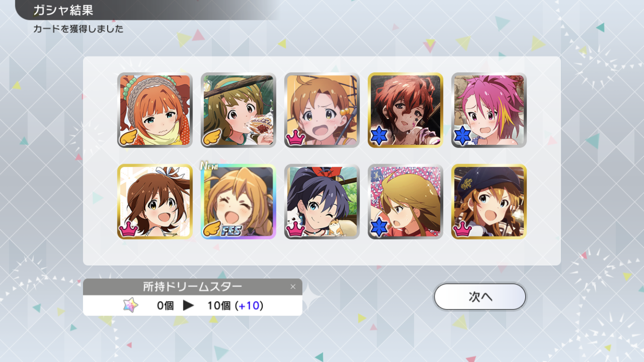Open the blonde girl on pink background card
Viewport: 644px width, 362px height.
(x=406, y=202)
